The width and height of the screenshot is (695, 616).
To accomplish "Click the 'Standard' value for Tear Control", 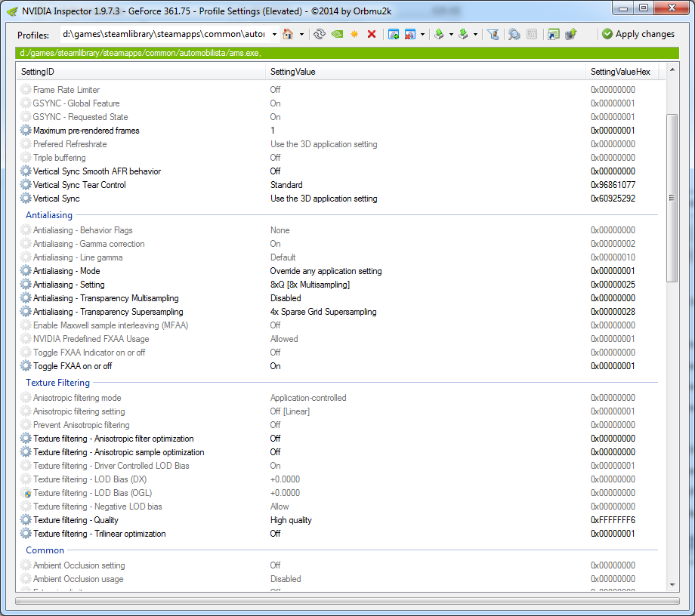I will coord(286,185).
